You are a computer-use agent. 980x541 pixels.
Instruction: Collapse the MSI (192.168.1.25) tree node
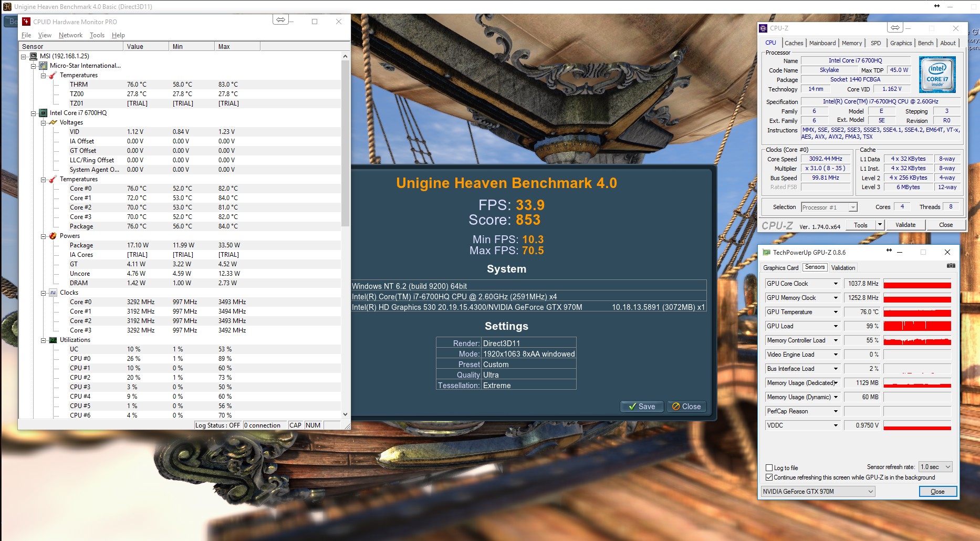point(24,56)
